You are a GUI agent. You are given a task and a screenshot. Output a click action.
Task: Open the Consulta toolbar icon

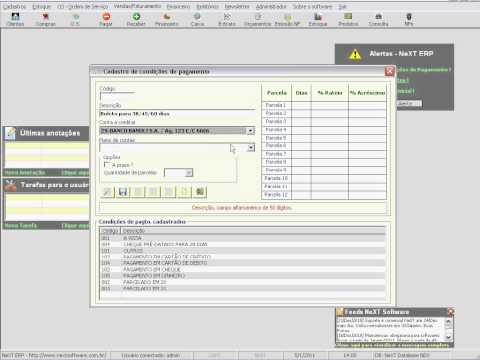pos(379,19)
